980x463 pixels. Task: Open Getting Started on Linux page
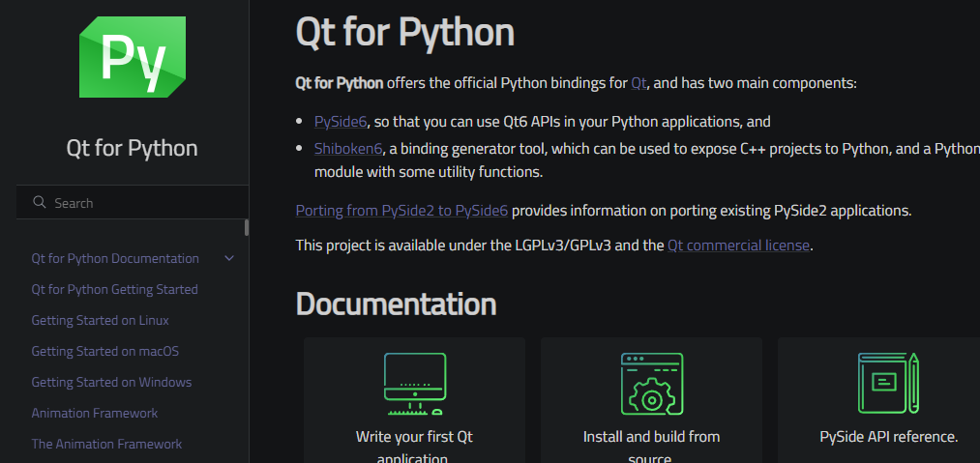[100, 320]
